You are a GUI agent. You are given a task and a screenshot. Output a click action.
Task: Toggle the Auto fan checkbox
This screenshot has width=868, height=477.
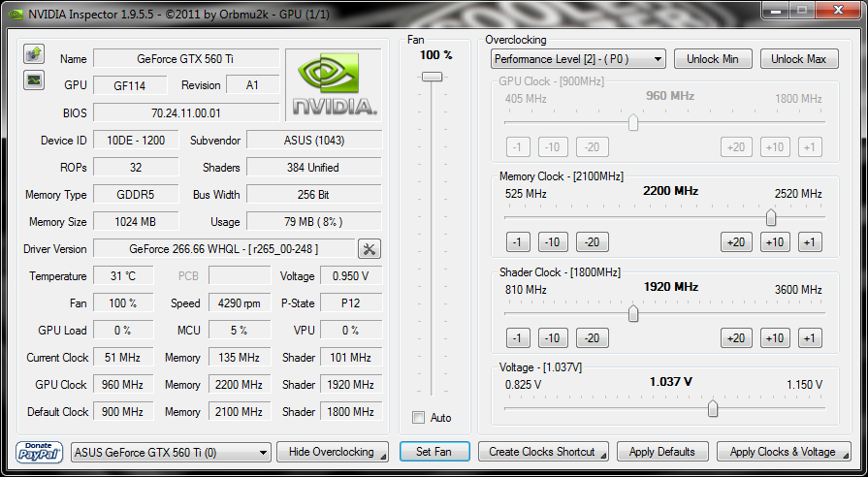click(x=419, y=418)
